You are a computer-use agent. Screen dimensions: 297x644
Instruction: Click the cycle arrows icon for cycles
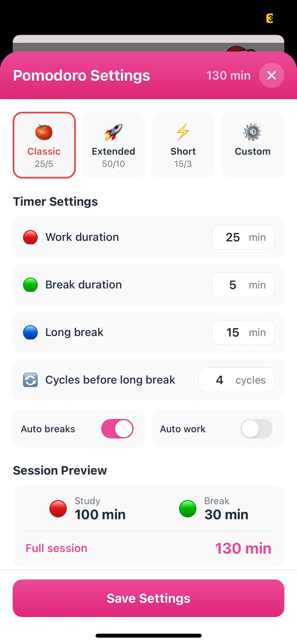(x=30, y=380)
